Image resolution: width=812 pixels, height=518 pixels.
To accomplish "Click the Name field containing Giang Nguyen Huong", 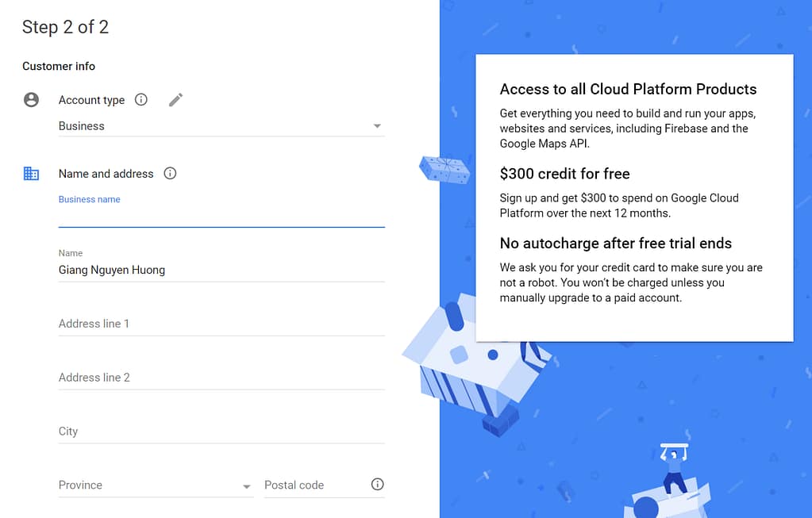I will click(221, 270).
